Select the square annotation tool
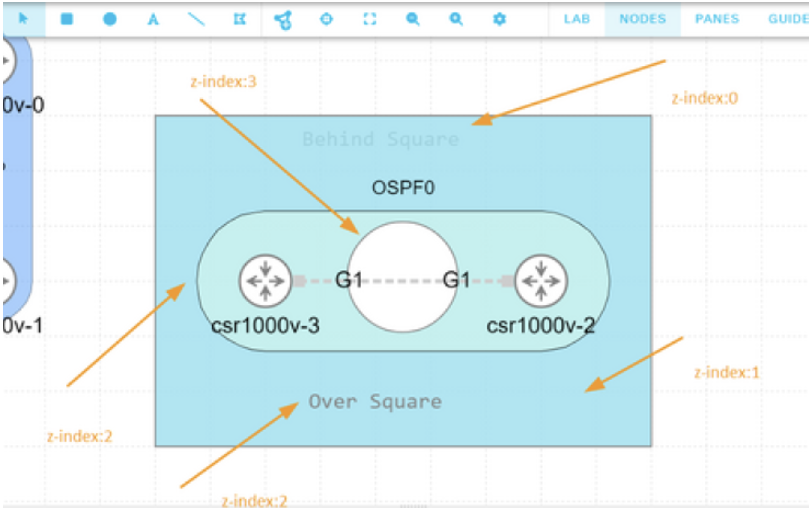The image size is (812, 508). point(66,19)
